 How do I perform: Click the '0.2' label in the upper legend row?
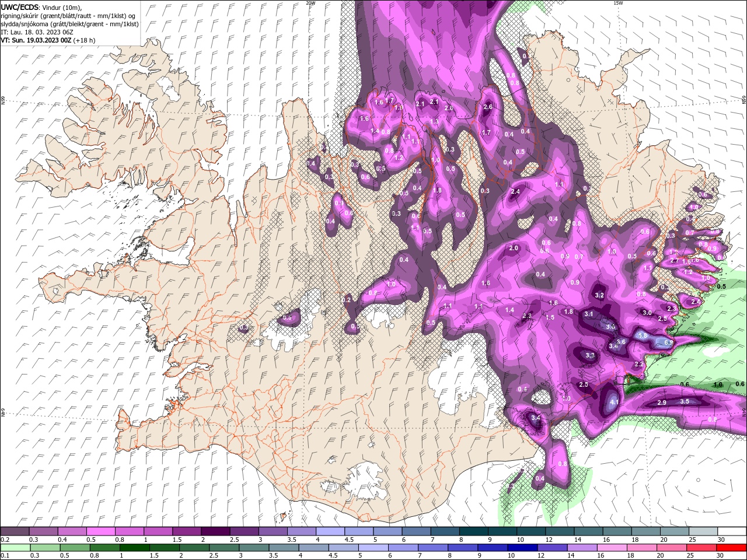(5, 540)
